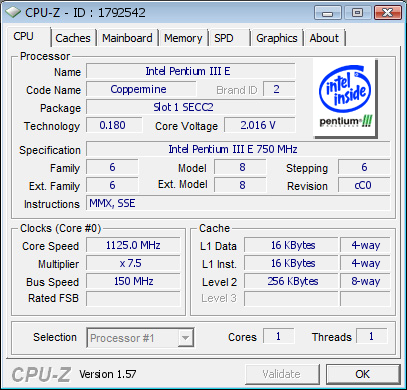
Task: Click the Bus Speed value '150 MHz'
Action: [133, 281]
